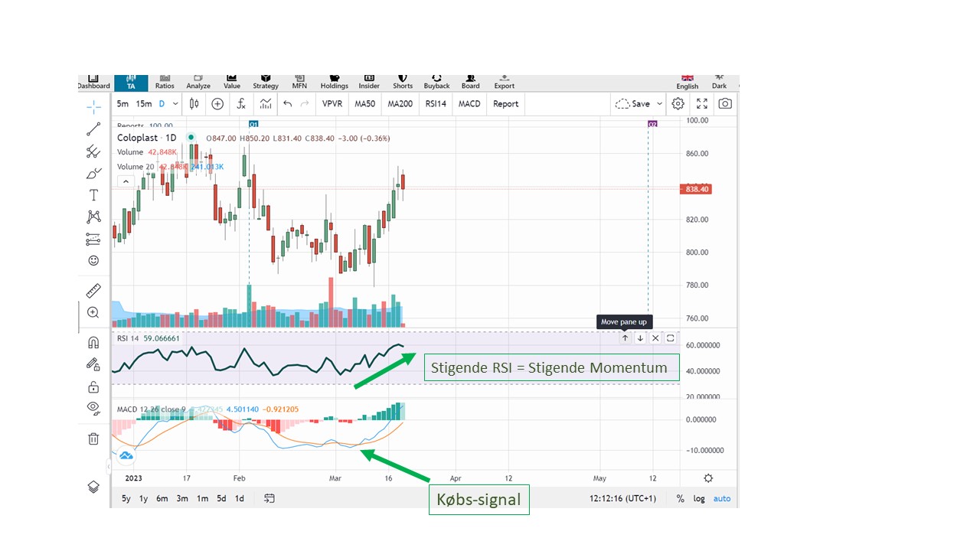Add the RSI14 indicator
The width and height of the screenshot is (980, 551).
(436, 104)
